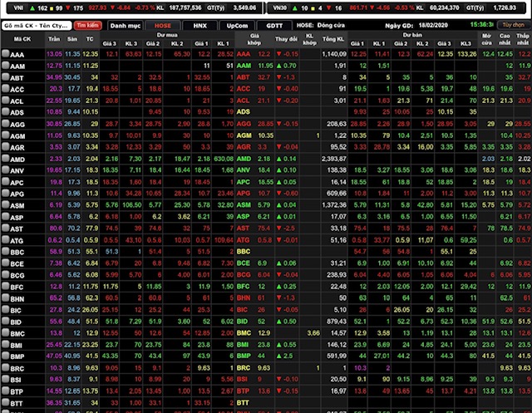
Task: Select stock code BCG in first column
Action: click(17, 276)
